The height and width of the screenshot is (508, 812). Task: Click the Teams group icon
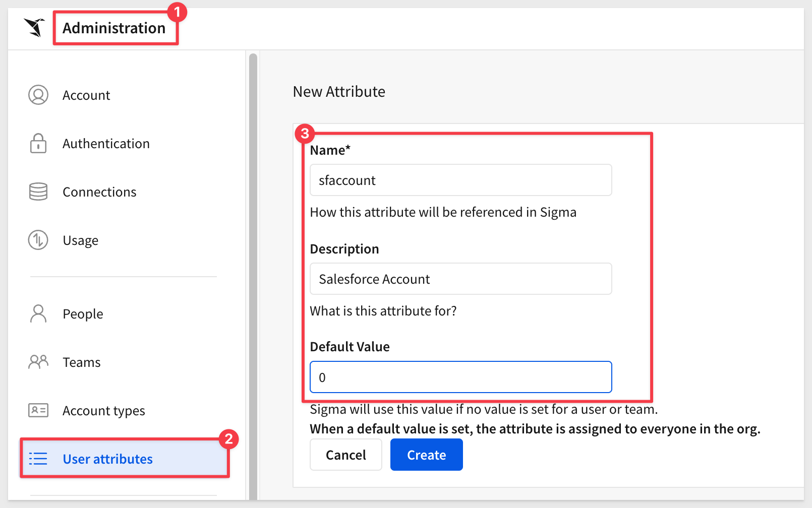[38, 362]
